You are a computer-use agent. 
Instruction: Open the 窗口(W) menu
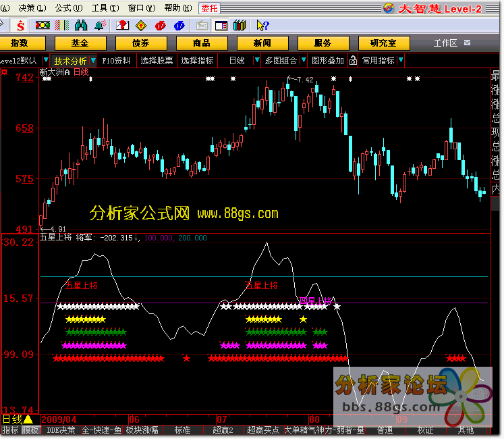142,7
